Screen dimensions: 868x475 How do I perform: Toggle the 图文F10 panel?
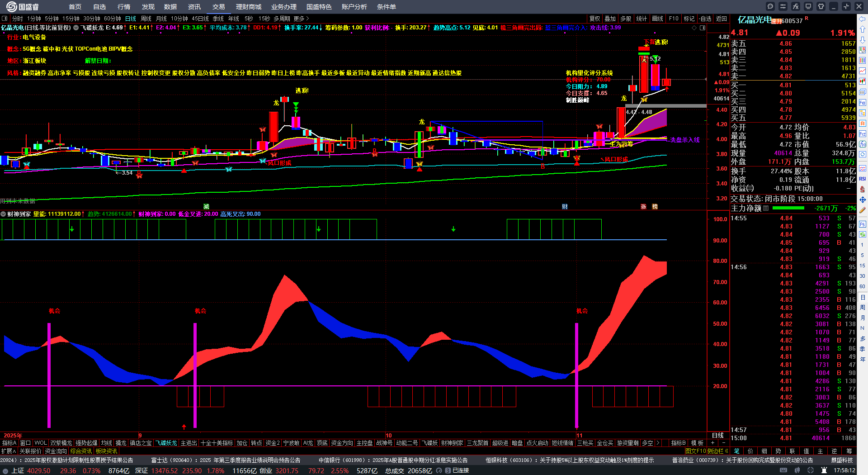pos(696,451)
